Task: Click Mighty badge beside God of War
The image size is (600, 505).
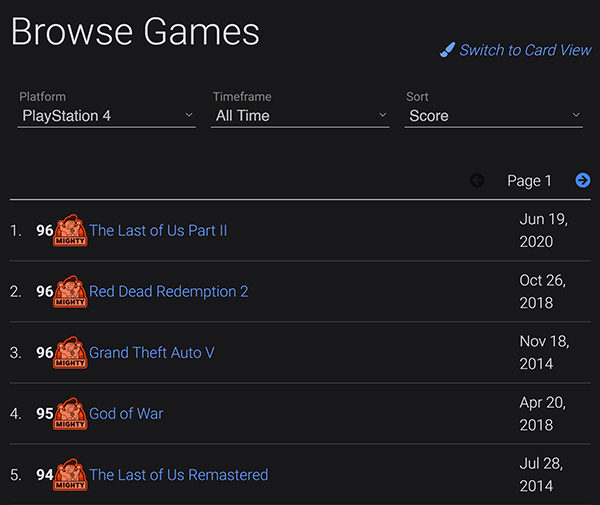Action: (70, 414)
